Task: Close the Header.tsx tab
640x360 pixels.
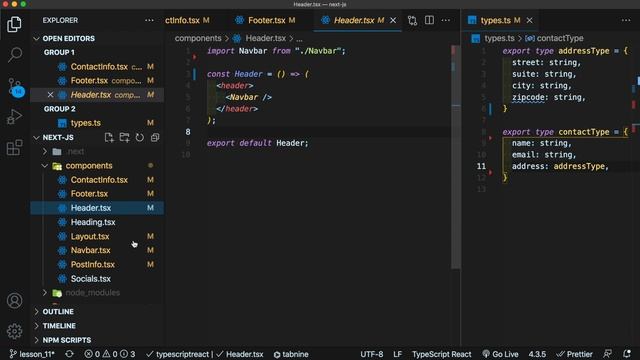Action: 393,20
